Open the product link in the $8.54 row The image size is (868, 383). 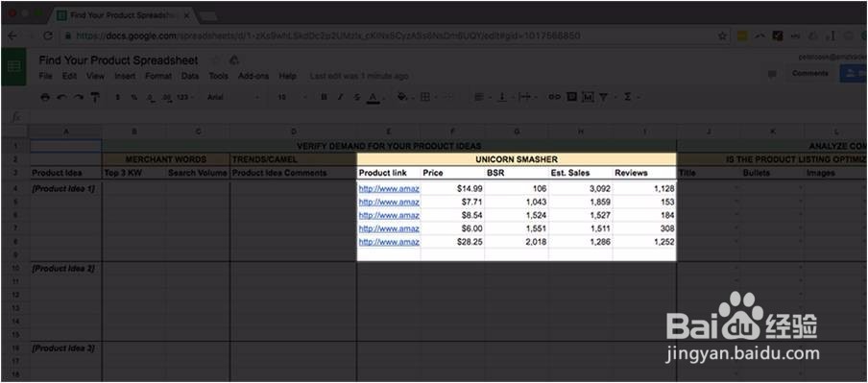click(x=389, y=215)
